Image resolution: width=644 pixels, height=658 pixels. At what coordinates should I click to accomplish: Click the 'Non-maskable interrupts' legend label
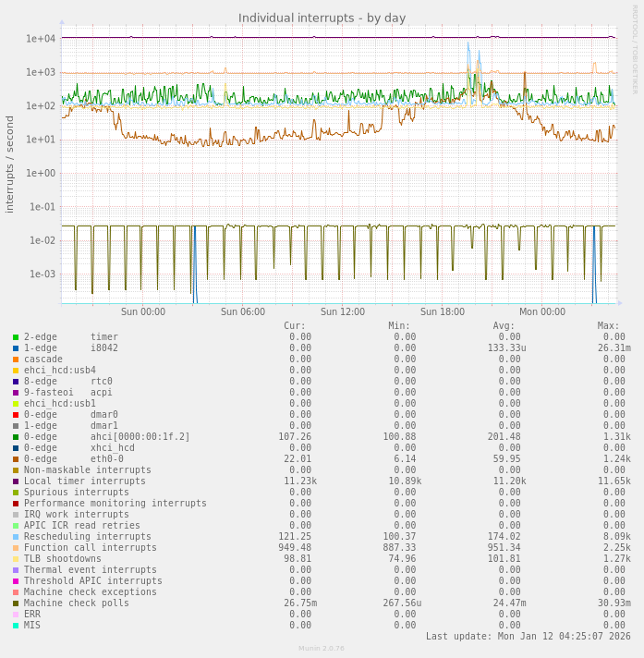click(87, 470)
